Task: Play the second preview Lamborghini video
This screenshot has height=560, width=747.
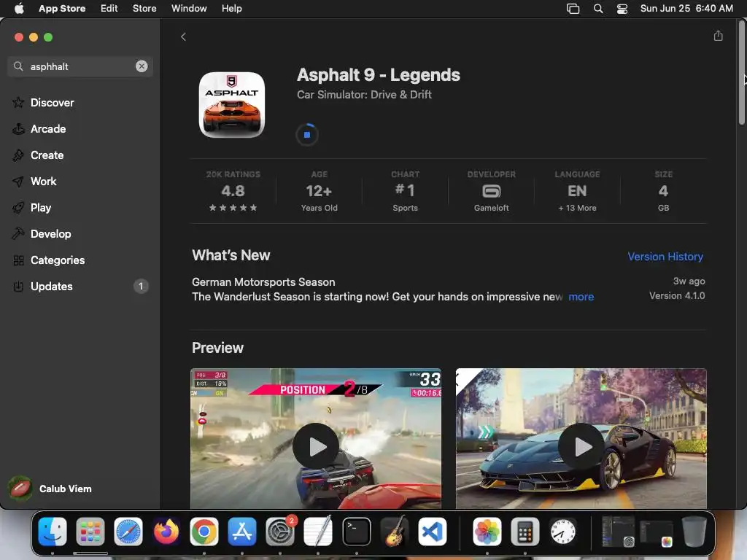Action: click(581, 446)
